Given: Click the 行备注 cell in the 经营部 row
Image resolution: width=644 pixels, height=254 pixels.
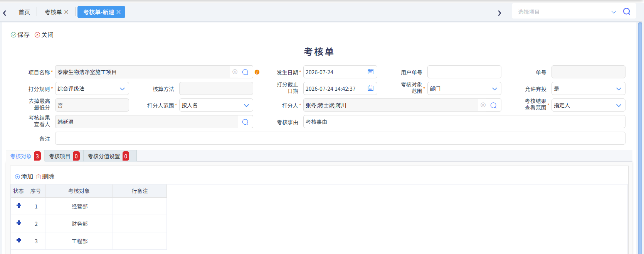Looking at the screenshot, I should [x=140, y=206].
